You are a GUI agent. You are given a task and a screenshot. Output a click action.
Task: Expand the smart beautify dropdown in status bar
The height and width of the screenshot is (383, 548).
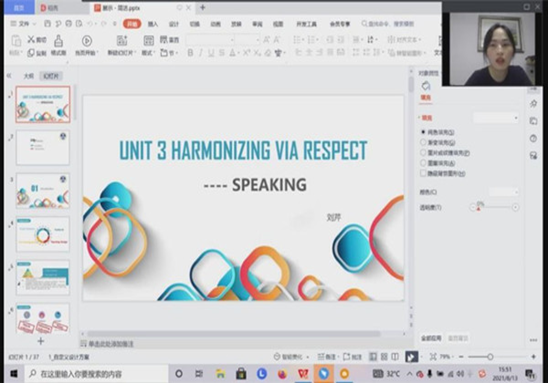tap(308, 357)
